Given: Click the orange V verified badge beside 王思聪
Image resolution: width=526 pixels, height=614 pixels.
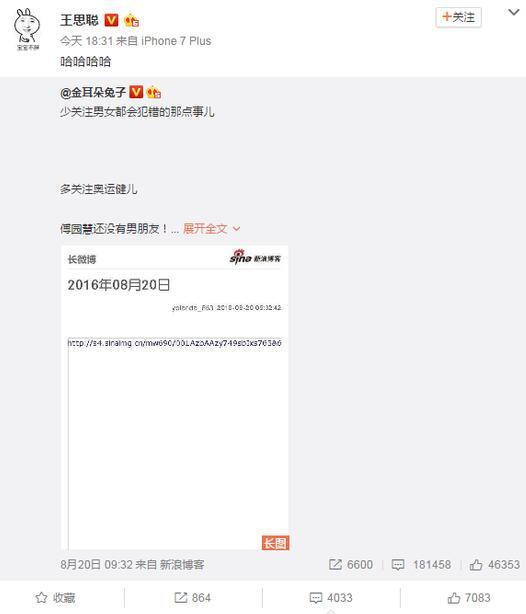Looking at the screenshot, I should [x=111, y=20].
